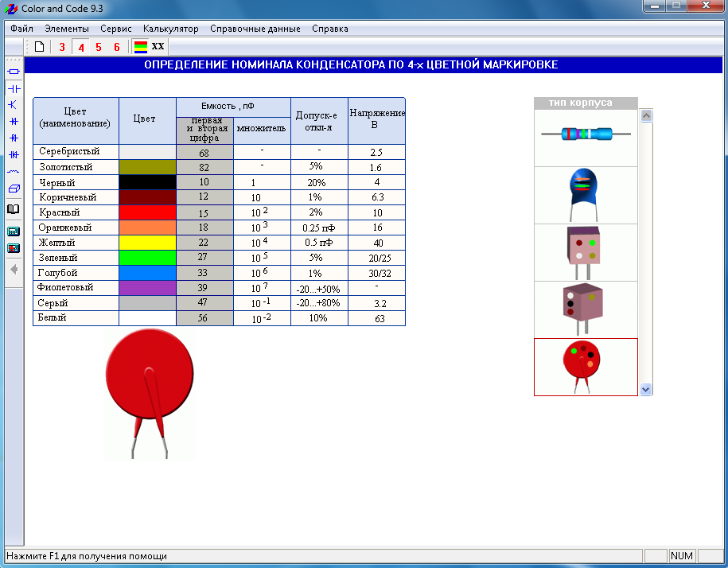
Task: Choose the 5-band marking button
Action: 99,47
